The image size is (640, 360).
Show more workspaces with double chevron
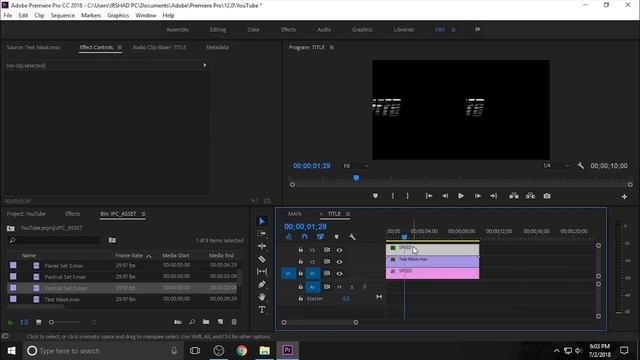[x=478, y=29]
